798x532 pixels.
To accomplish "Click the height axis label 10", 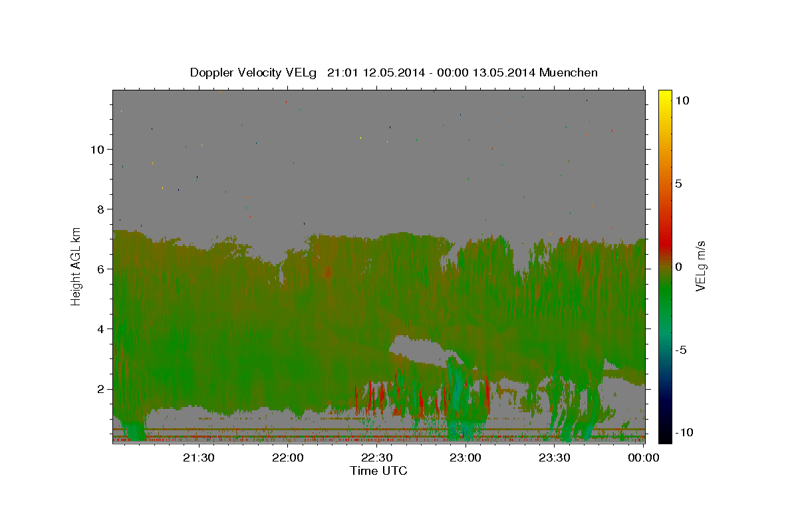I will pos(96,149).
